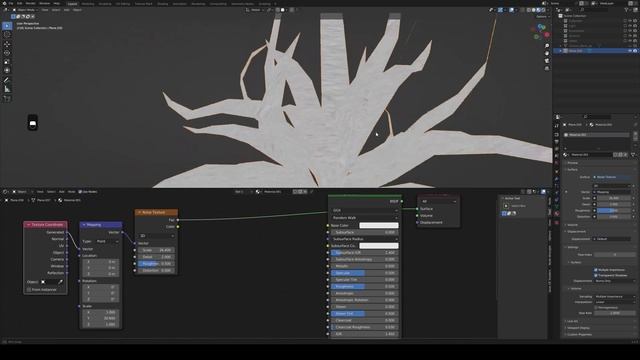640x360 pixels.
Task: Toggle Homogeneous checkbox in Volume settings
Action: pyautogui.click(x=596, y=307)
